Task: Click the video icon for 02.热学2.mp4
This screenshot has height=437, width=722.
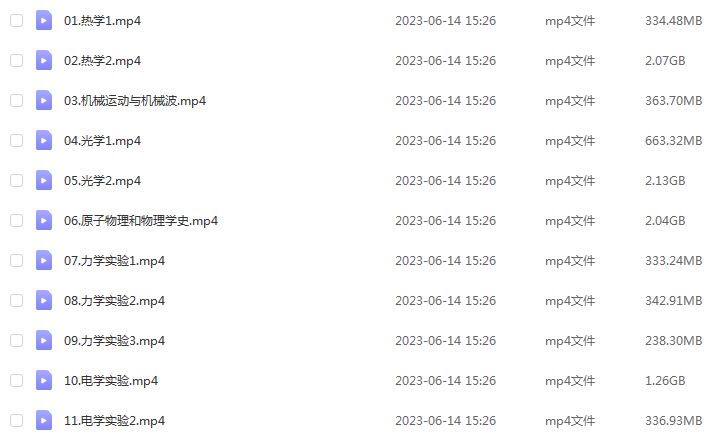Action: click(x=44, y=60)
